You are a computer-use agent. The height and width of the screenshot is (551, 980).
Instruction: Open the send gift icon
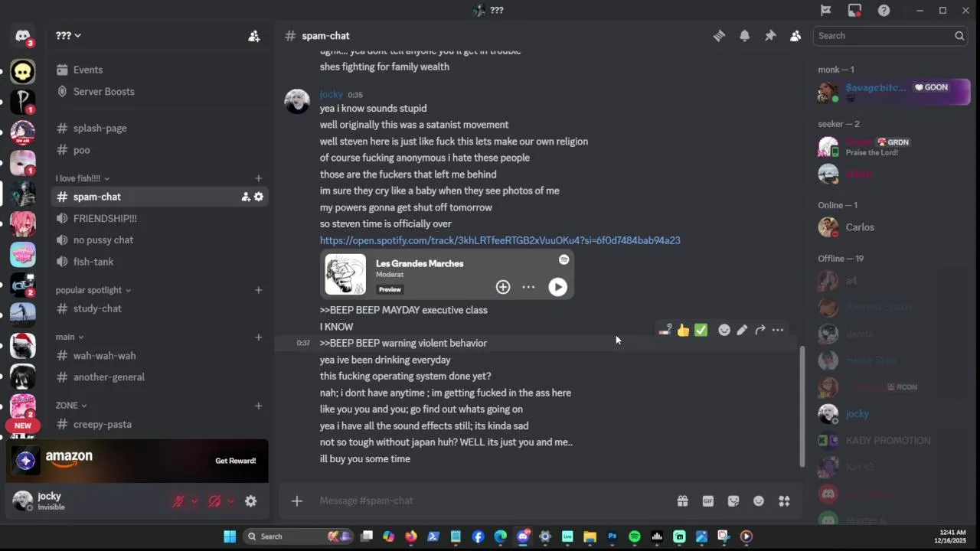682,501
